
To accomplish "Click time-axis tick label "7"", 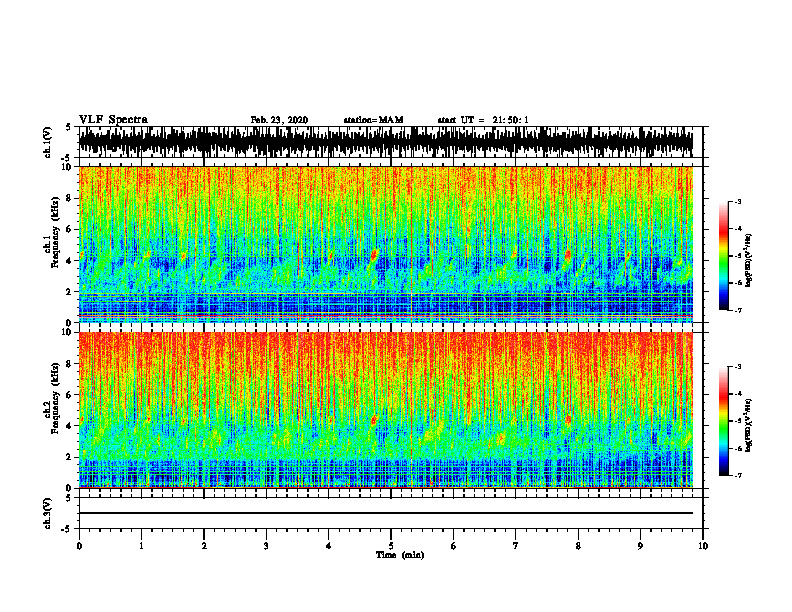I will (516, 546).
